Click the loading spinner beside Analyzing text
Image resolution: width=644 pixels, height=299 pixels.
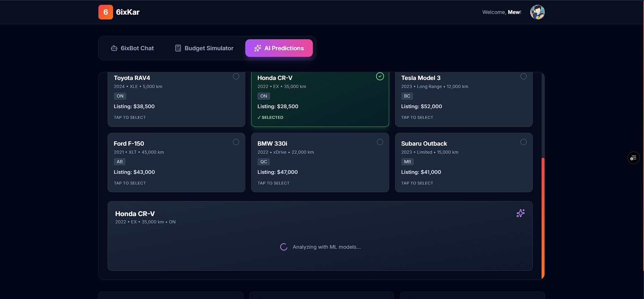click(x=284, y=247)
